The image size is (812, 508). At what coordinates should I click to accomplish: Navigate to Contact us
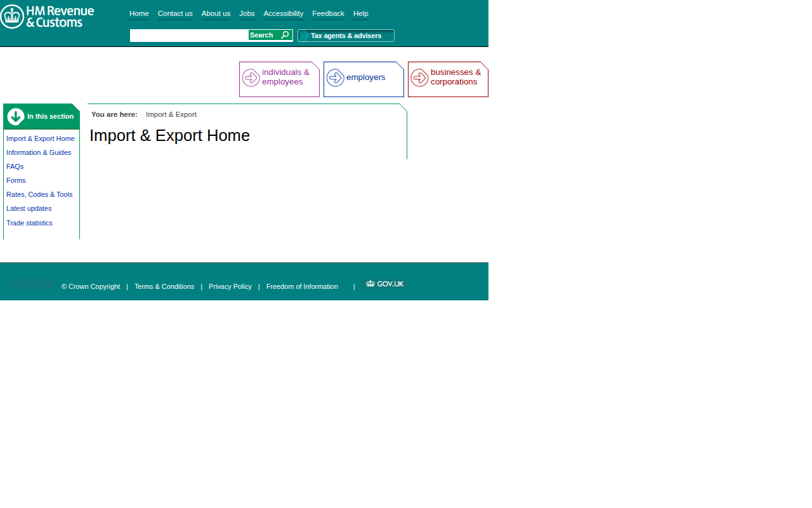coord(175,13)
